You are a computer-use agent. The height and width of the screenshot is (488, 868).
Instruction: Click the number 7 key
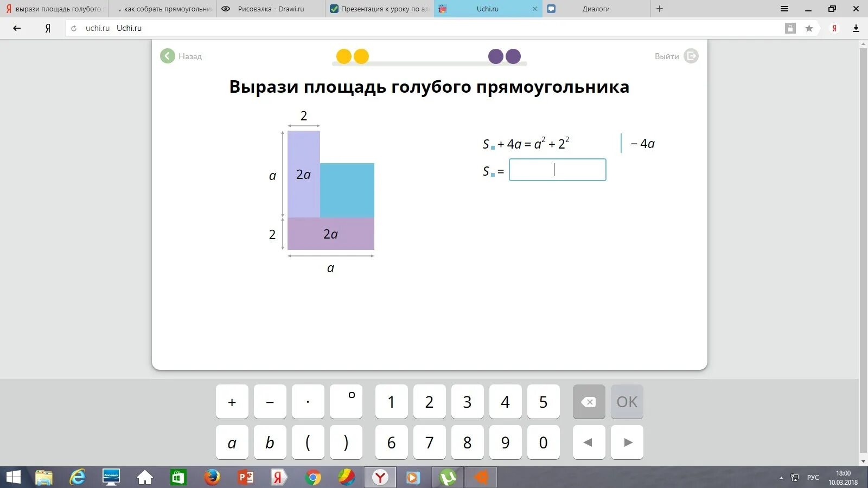tap(430, 442)
